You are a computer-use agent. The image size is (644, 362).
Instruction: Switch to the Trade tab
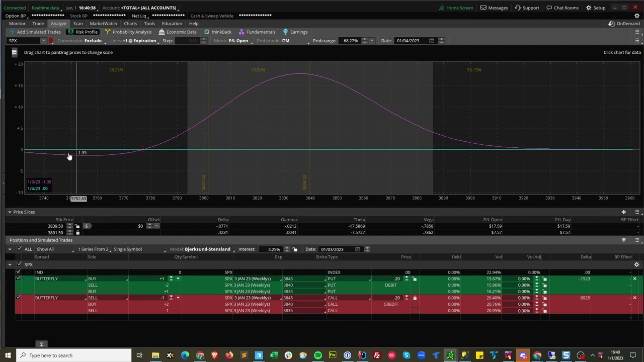point(38,24)
